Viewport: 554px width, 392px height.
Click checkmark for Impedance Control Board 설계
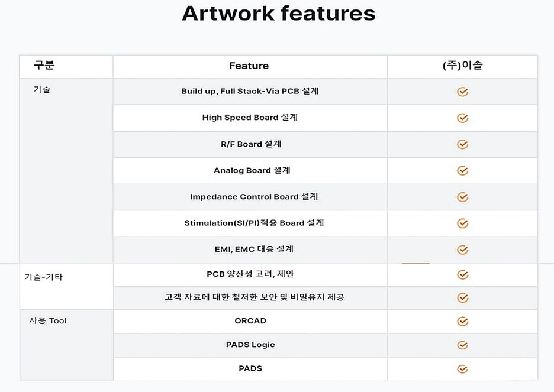pyautogui.click(x=462, y=197)
